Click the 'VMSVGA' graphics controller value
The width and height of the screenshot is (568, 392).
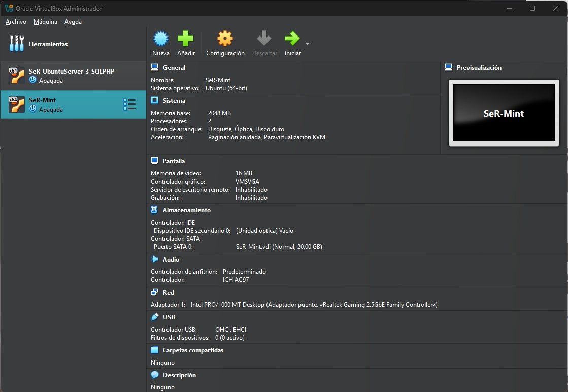click(x=247, y=182)
